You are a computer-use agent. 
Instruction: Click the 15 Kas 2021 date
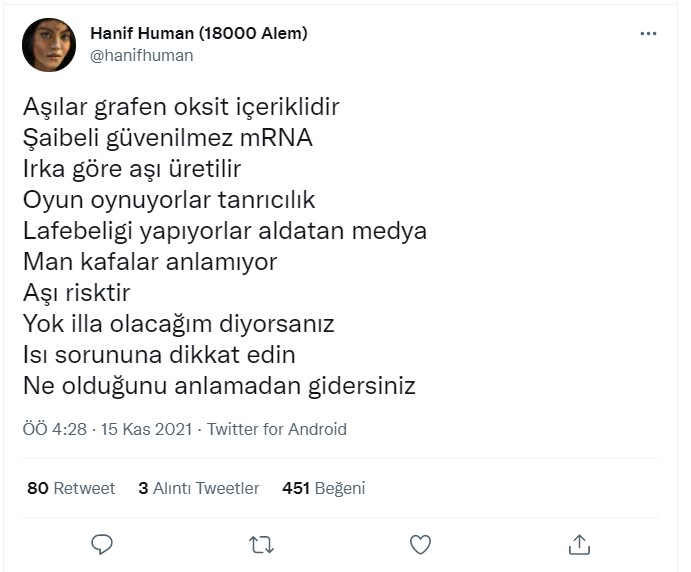[x=147, y=429]
